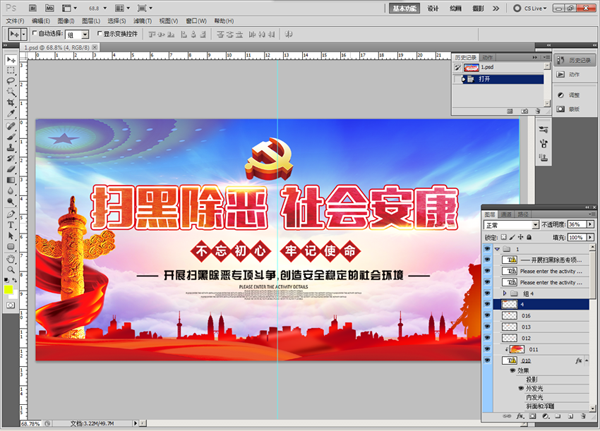The height and width of the screenshot is (431, 600).
Task: Select the Pen tool
Action: pyautogui.click(x=11, y=214)
